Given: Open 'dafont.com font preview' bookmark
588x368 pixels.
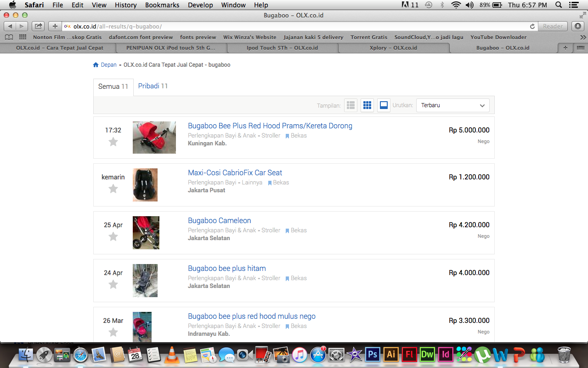Looking at the screenshot, I should pyautogui.click(x=141, y=37).
